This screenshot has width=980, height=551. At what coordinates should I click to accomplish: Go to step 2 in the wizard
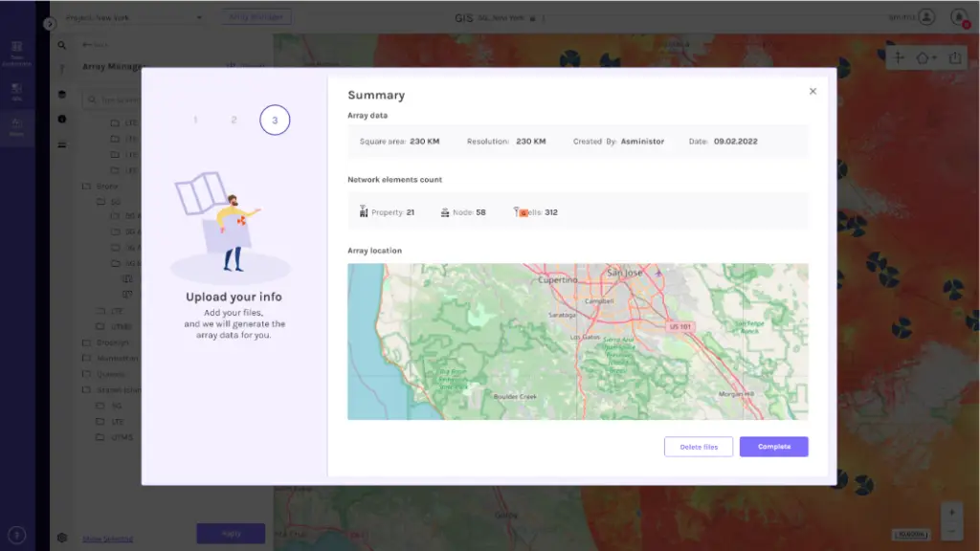pyautogui.click(x=234, y=121)
